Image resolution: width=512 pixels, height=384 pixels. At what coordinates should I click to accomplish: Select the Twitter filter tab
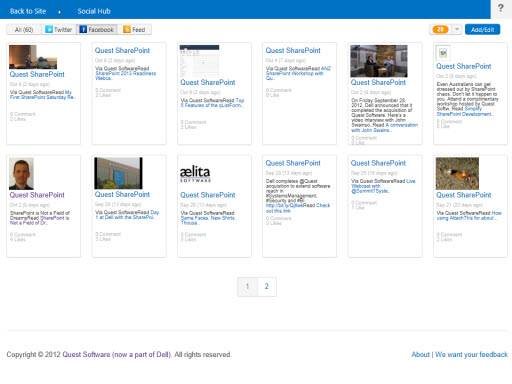[x=59, y=29]
